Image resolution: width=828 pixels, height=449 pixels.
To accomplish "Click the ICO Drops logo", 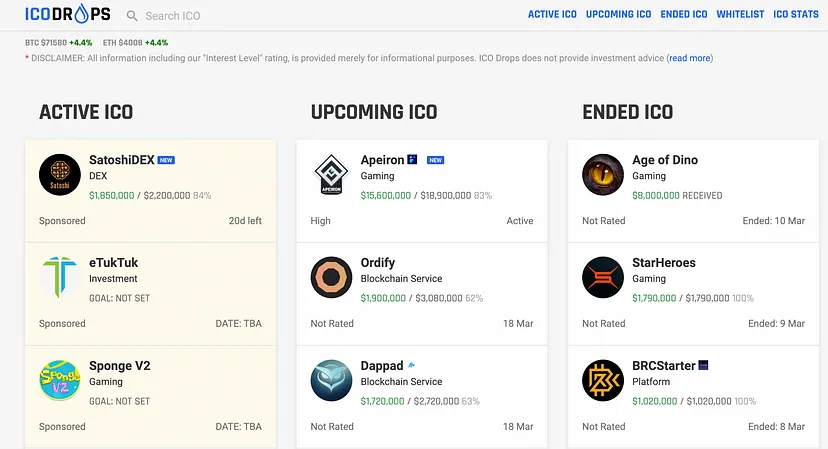I will (68, 15).
